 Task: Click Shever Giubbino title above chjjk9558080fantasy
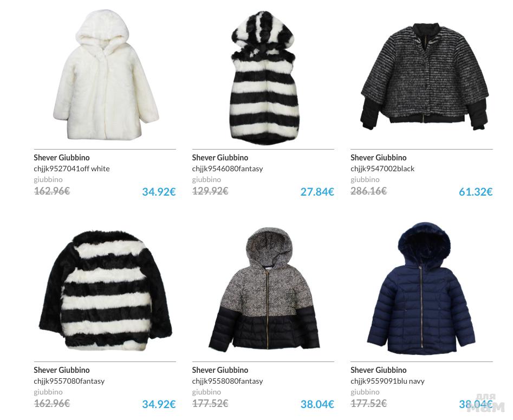coord(220,370)
